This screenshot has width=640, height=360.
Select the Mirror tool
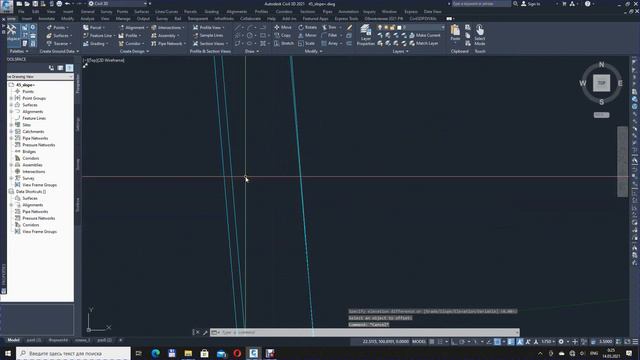coord(307,36)
